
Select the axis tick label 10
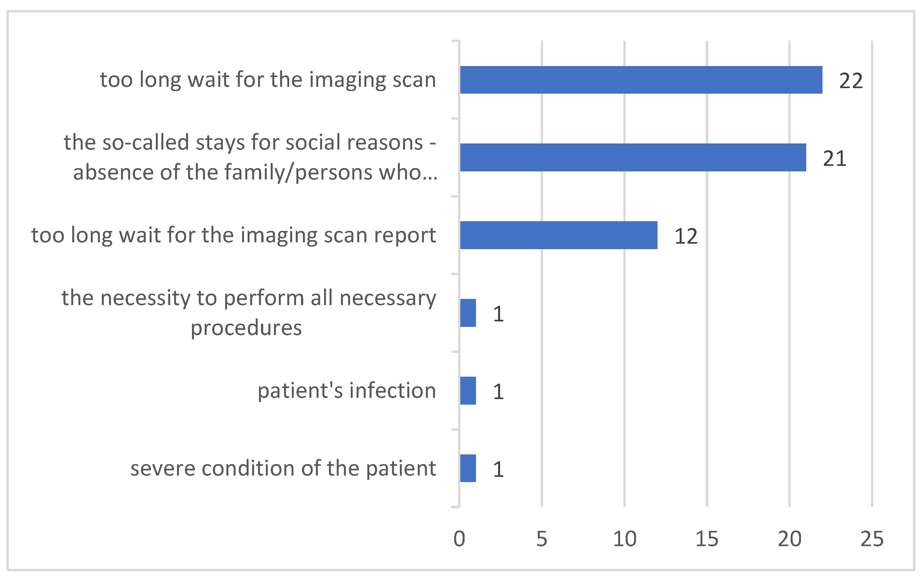[625, 539]
